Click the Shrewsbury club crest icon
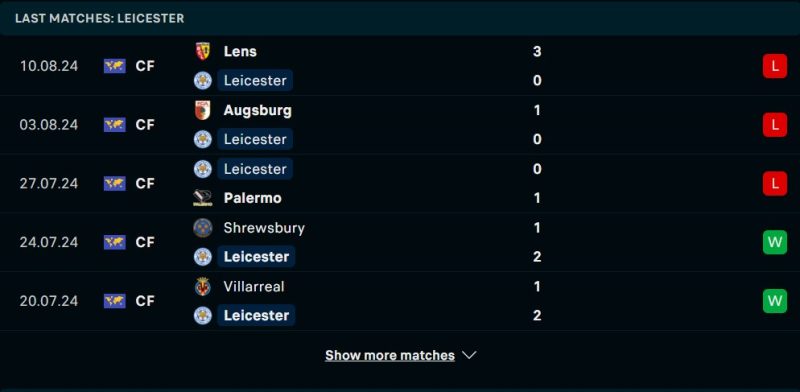This screenshot has height=392, width=800. [x=203, y=228]
